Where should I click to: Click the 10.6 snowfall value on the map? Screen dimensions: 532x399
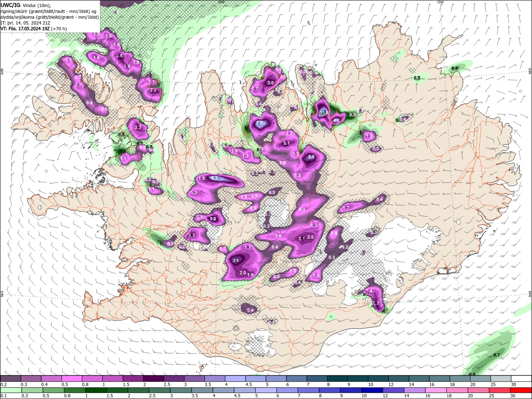(x=324, y=113)
